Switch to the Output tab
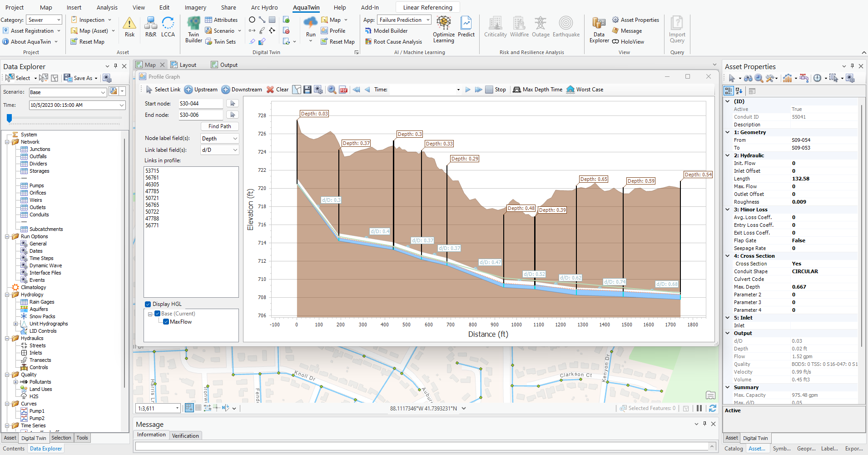The width and height of the screenshot is (868, 455). point(228,65)
